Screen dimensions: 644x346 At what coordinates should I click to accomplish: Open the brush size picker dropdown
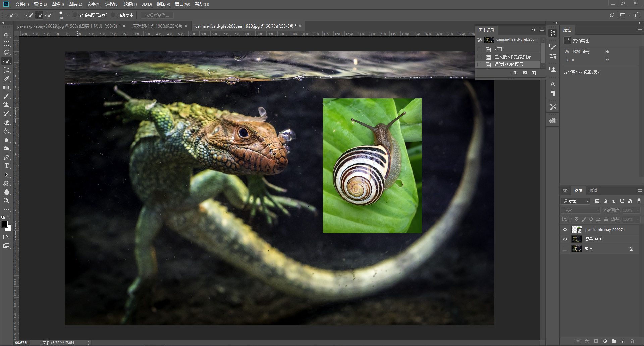[67, 15]
